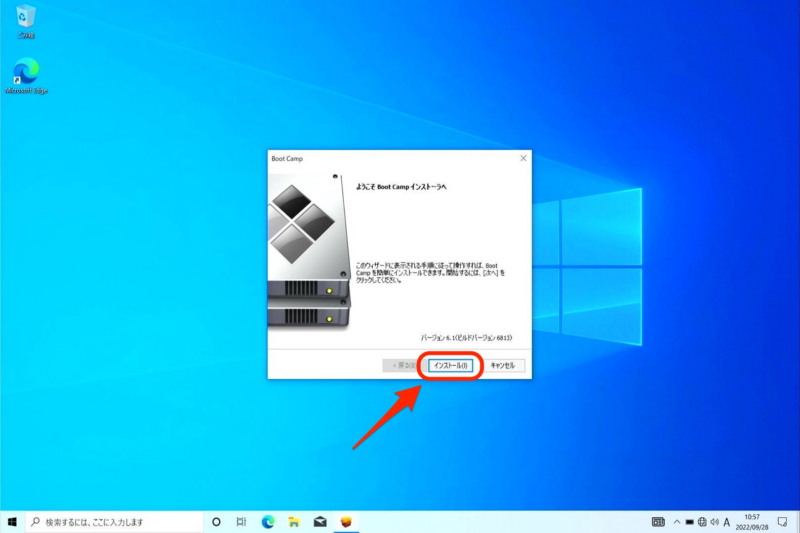Open the Mail app on the taskbar
Screen dimensions: 800x533
pyautogui.click(x=320, y=522)
